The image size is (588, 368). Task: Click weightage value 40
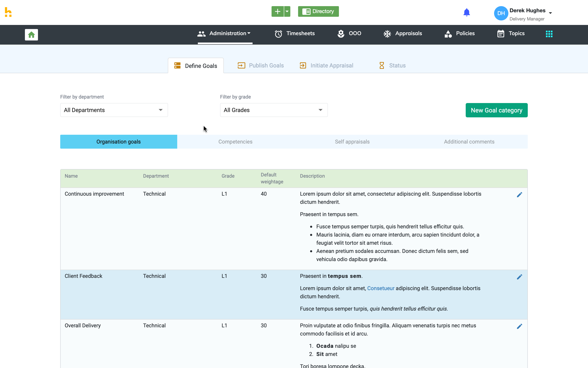pyautogui.click(x=264, y=194)
